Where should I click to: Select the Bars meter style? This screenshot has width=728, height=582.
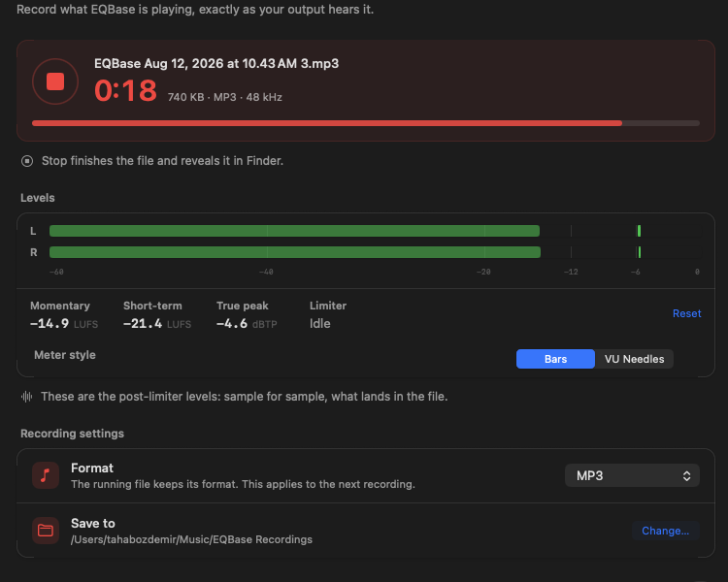(x=555, y=359)
